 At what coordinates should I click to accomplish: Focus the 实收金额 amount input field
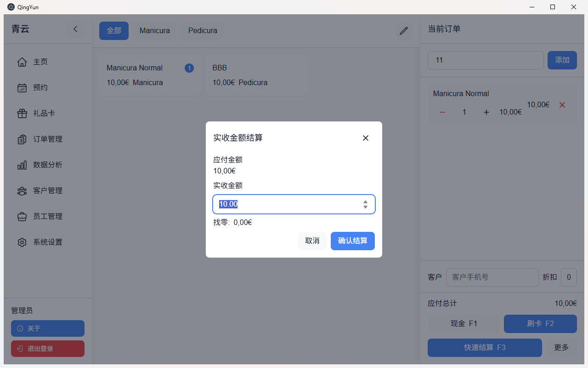click(x=294, y=204)
